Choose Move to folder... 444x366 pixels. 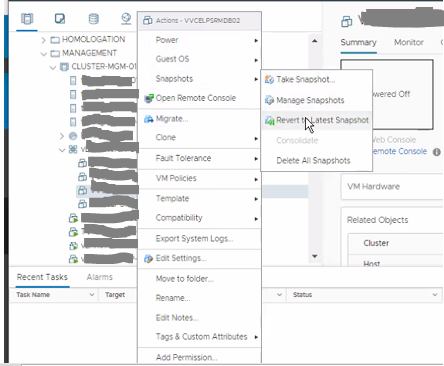199,279
